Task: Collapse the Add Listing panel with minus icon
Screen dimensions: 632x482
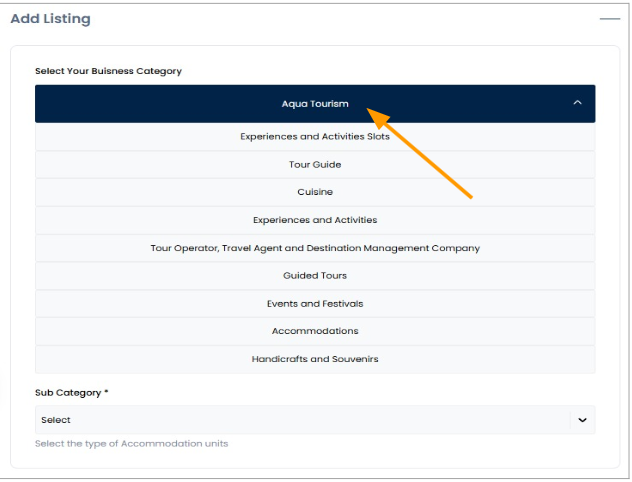Action: pos(609,19)
